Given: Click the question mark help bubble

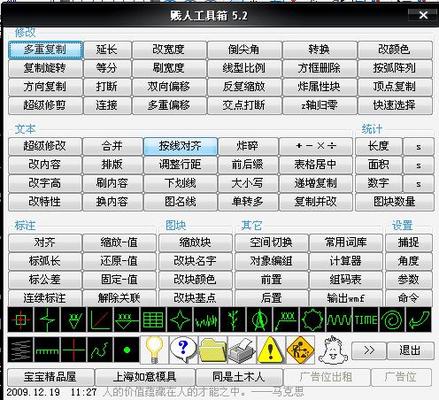Looking at the screenshot, I should pyautogui.click(x=183, y=350).
